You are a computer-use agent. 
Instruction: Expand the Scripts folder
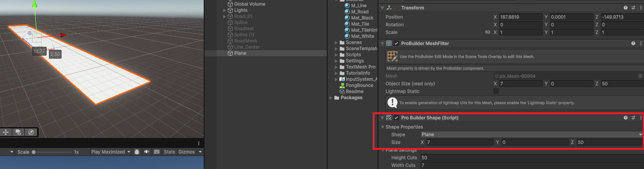pos(336,55)
